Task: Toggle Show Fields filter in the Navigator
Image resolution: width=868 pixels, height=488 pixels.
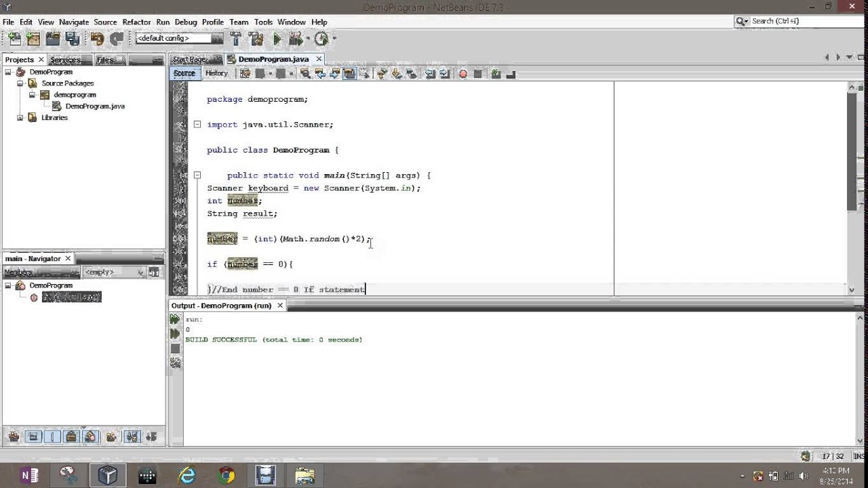Action: tap(33, 436)
